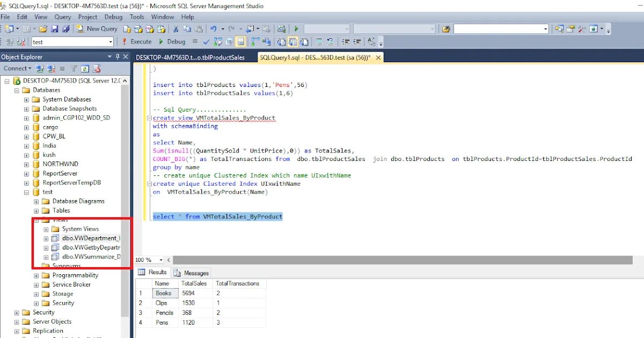The image size is (644, 338).
Task: Pin the Object Explorer panel
Action: tap(118, 57)
